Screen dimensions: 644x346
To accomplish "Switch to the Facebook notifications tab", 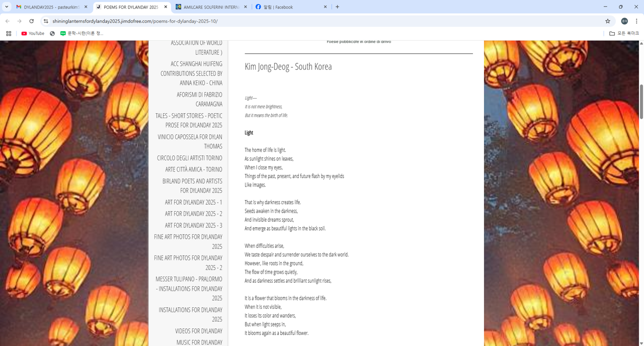I will click(x=292, y=7).
